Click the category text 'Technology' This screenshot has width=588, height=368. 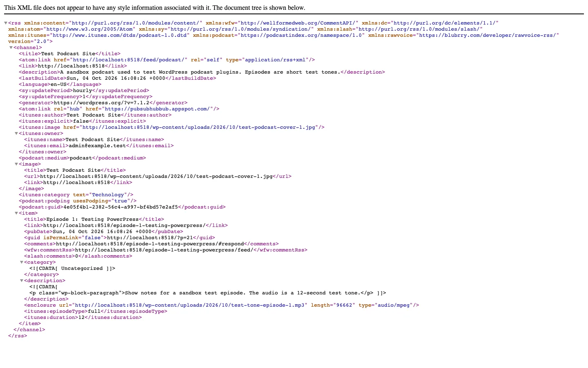click(108, 195)
